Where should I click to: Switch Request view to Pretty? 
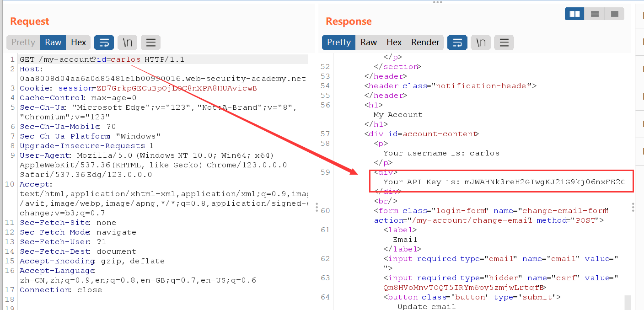coord(23,43)
